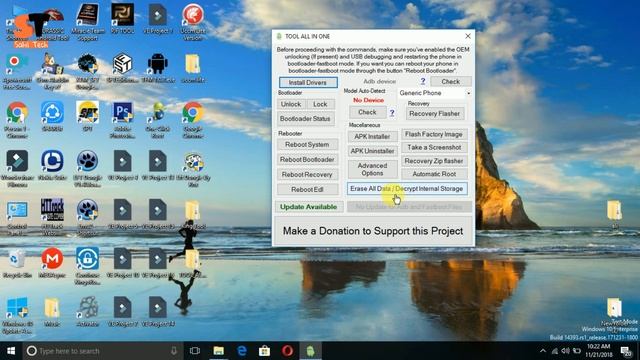Open the Adobe Photoshop desktop shortcut
640x360 pixels.
122,113
